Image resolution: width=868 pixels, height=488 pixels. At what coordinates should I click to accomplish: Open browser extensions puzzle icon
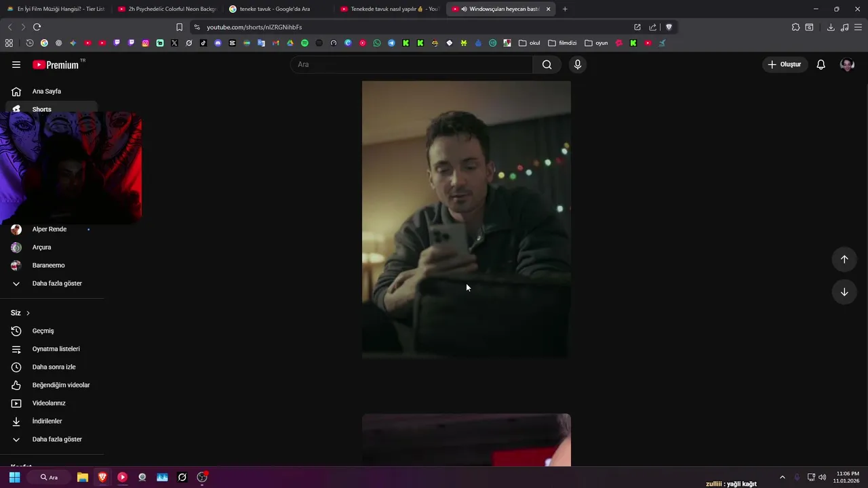(x=795, y=27)
